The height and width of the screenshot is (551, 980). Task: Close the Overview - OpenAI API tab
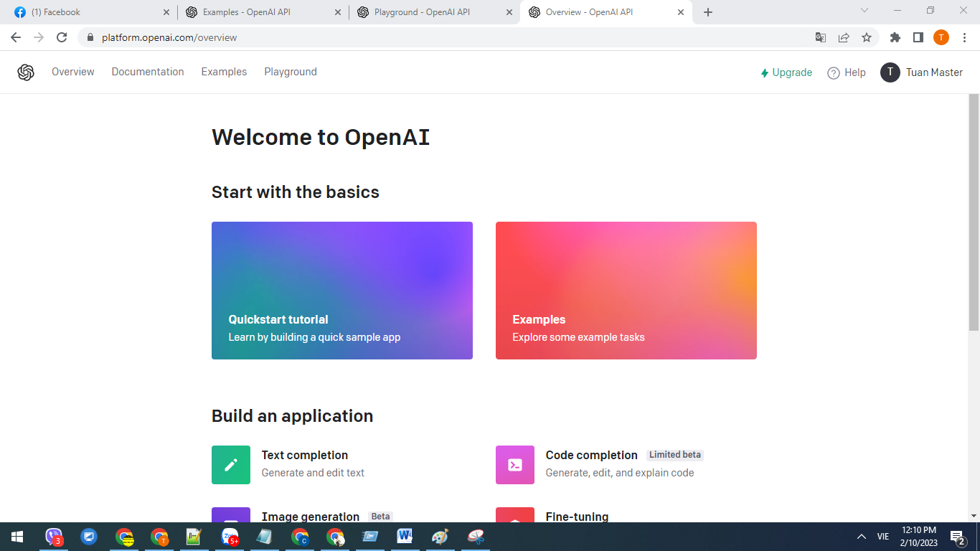tap(681, 12)
